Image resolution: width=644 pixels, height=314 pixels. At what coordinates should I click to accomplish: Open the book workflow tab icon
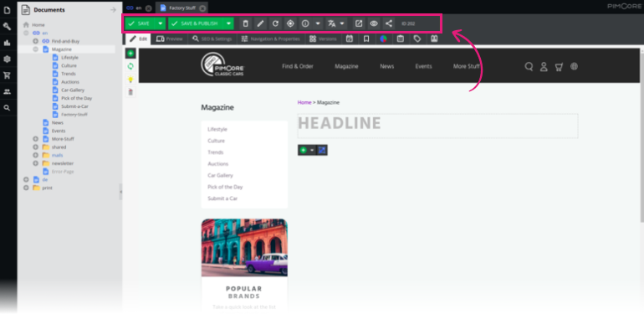[434, 39]
